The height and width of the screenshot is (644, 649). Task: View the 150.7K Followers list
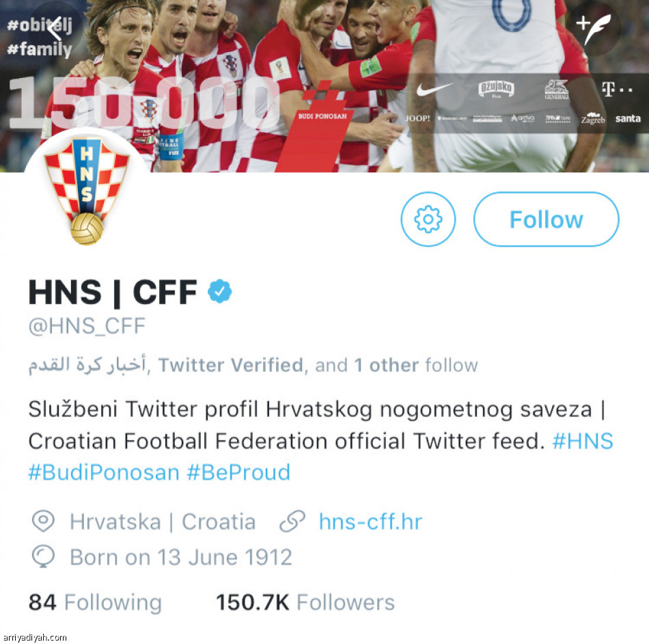305,602
